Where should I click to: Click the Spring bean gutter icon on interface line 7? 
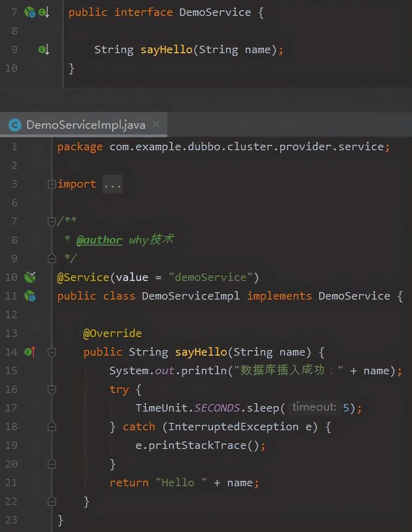point(30,12)
